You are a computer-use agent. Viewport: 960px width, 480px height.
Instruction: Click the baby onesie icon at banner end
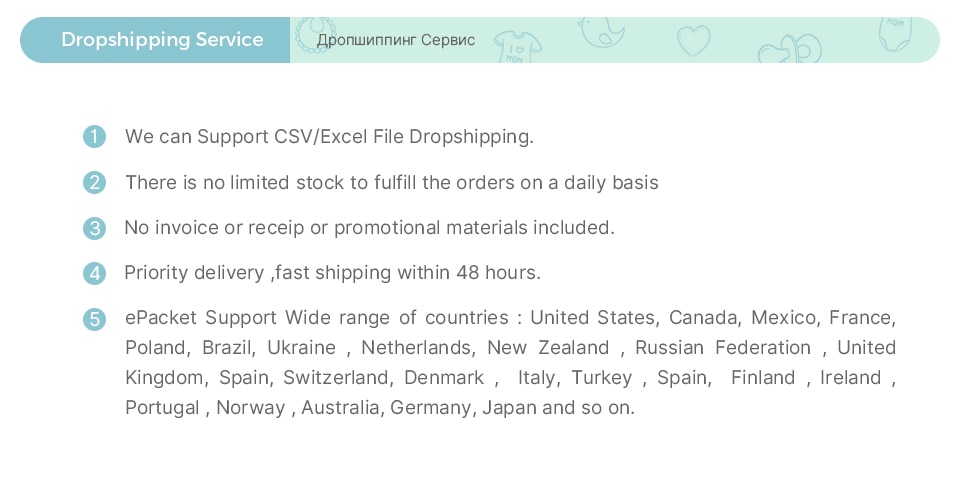pyautogui.click(x=895, y=31)
